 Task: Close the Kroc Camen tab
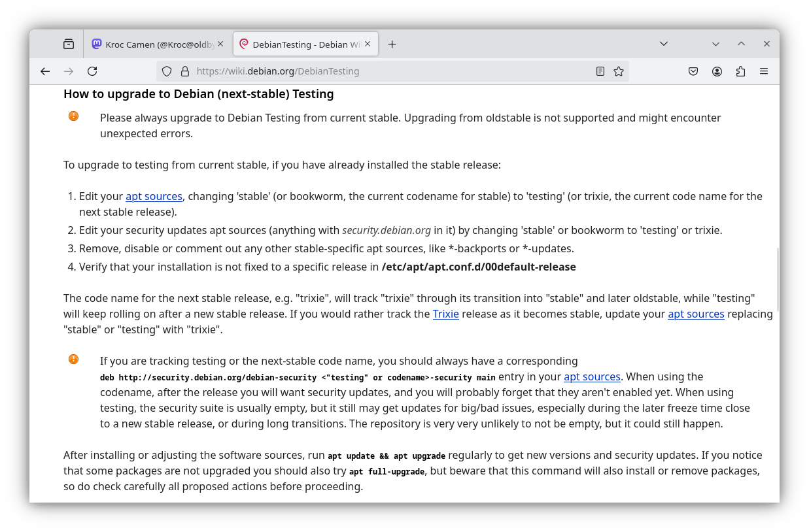220,44
